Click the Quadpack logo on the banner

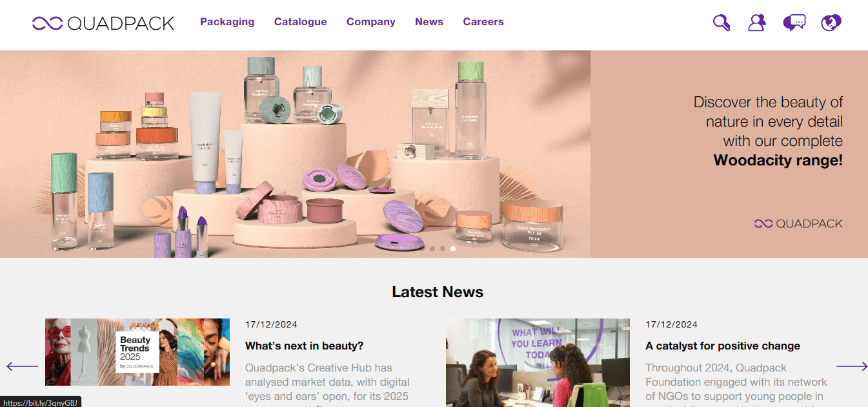pyautogui.click(x=798, y=224)
